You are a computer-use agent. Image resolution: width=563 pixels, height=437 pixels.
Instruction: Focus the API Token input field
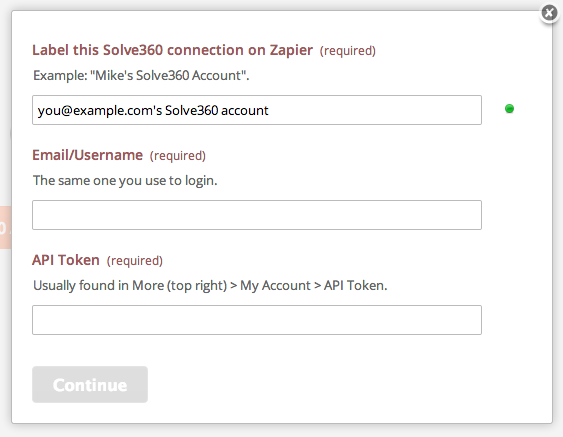pyautogui.click(x=257, y=320)
